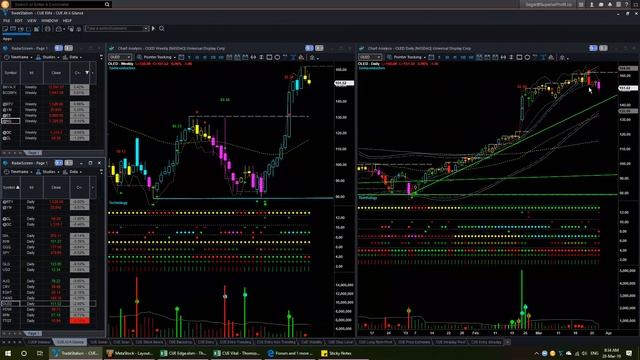640x360 pixels.
Task: Open Pointer Tracking dropdown in daily chart
Action: click(x=409, y=57)
